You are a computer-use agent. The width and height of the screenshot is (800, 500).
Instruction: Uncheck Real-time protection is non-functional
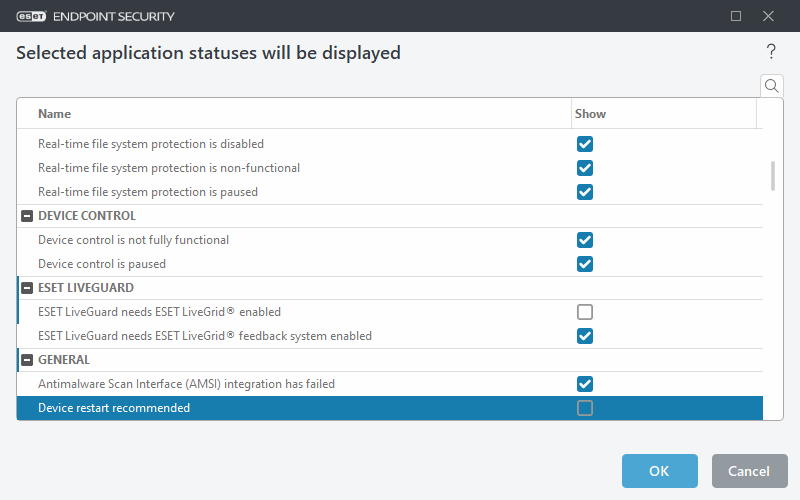585,168
